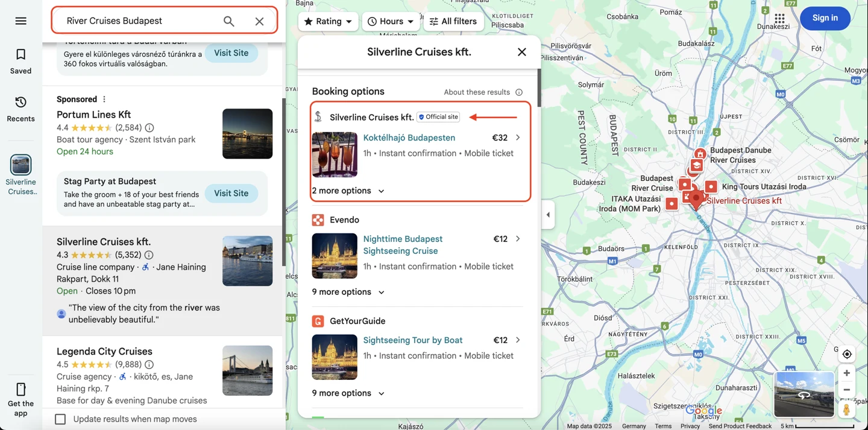868x430 pixels.
Task: Open the All filters button
Action: [x=454, y=21]
